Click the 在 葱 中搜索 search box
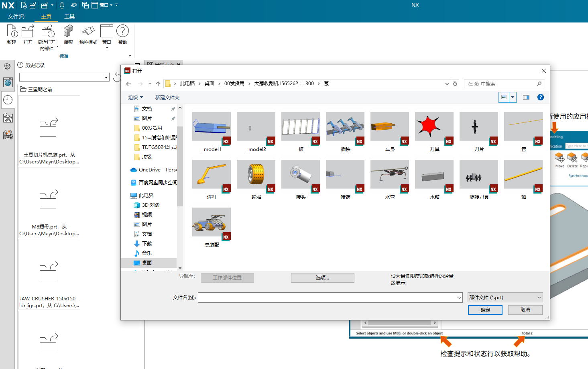 coord(504,84)
